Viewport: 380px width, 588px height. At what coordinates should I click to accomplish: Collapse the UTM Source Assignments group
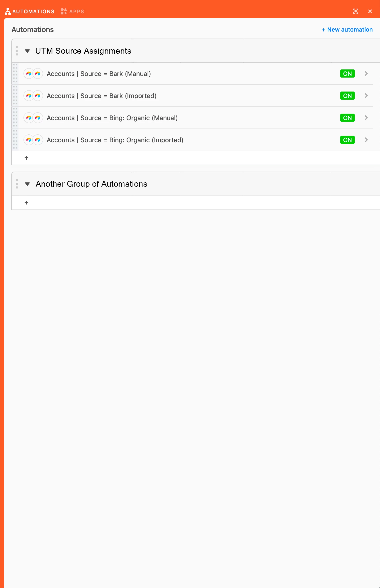pyautogui.click(x=27, y=51)
